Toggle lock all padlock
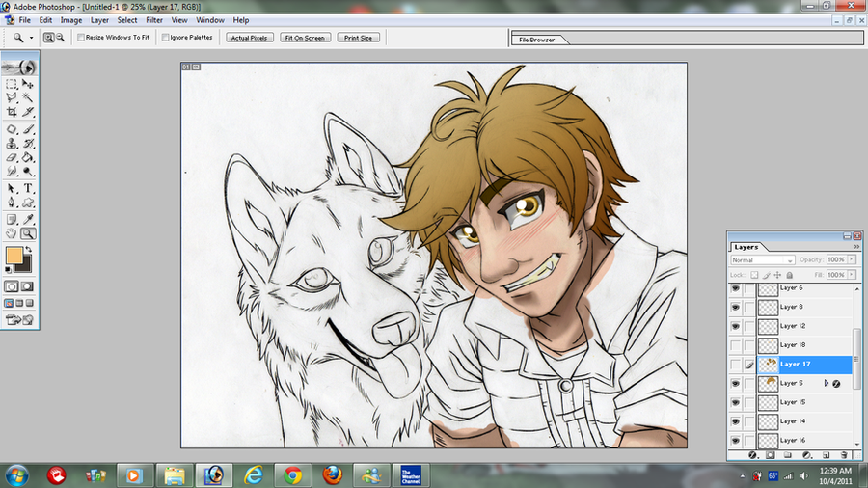The image size is (868, 488). pyautogui.click(x=790, y=275)
